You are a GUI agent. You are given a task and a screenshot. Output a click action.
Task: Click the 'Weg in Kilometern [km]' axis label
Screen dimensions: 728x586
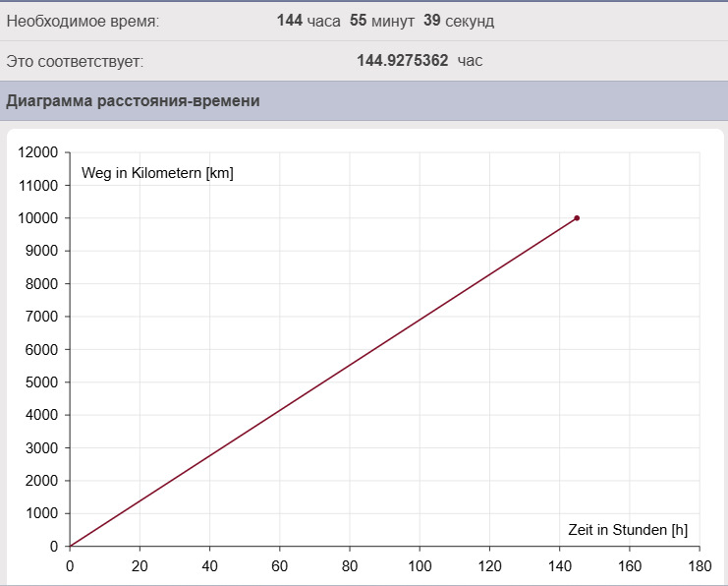[x=157, y=173]
